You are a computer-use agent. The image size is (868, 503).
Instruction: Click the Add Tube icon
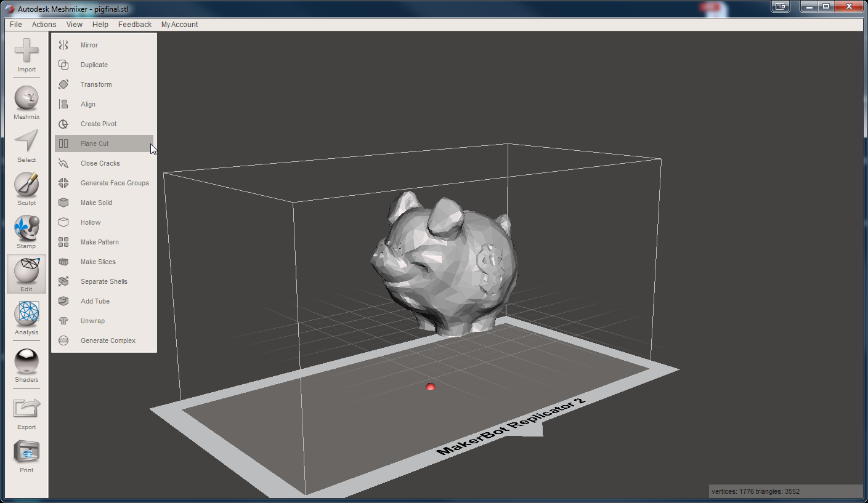point(63,301)
